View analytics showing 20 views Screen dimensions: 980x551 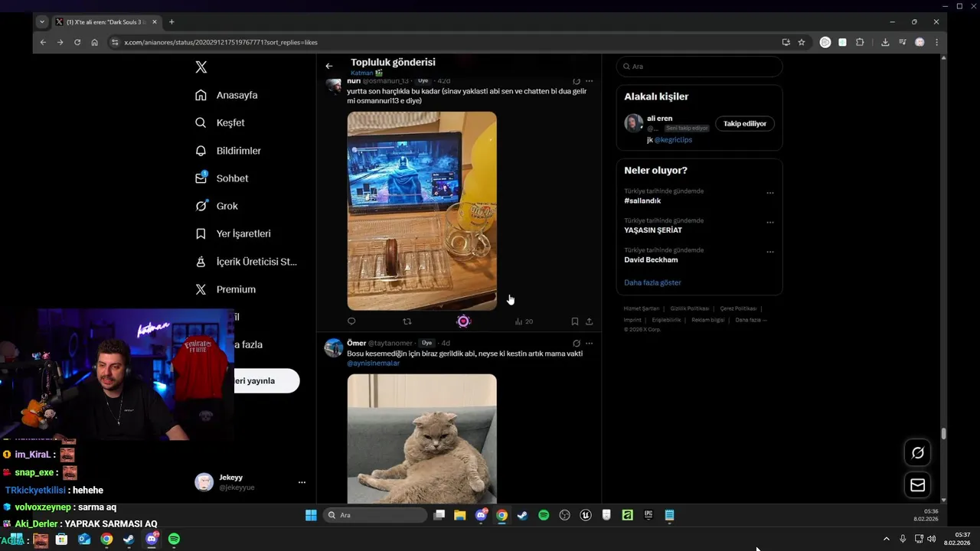(524, 321)
